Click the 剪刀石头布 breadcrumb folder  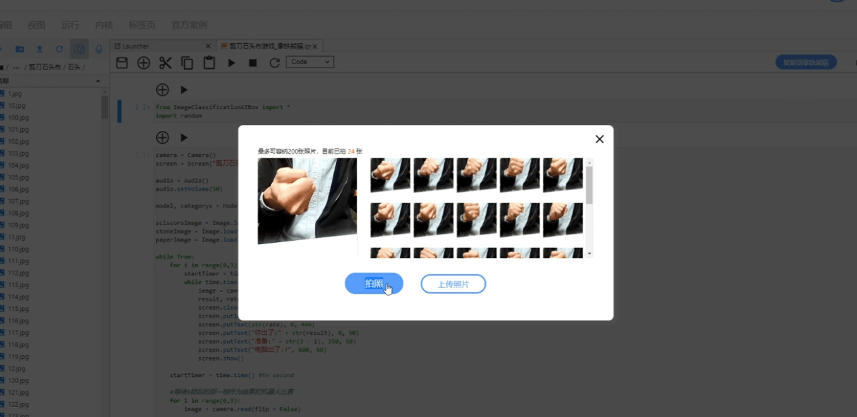click(45, 67)
